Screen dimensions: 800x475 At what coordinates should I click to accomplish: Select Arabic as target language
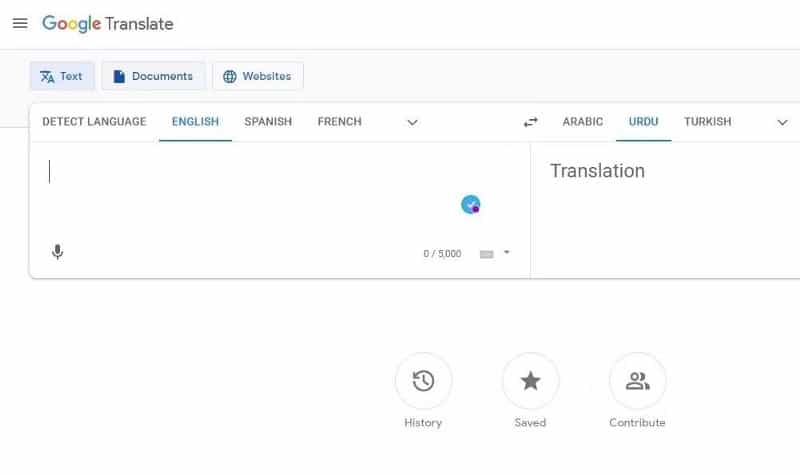point(583,121)
